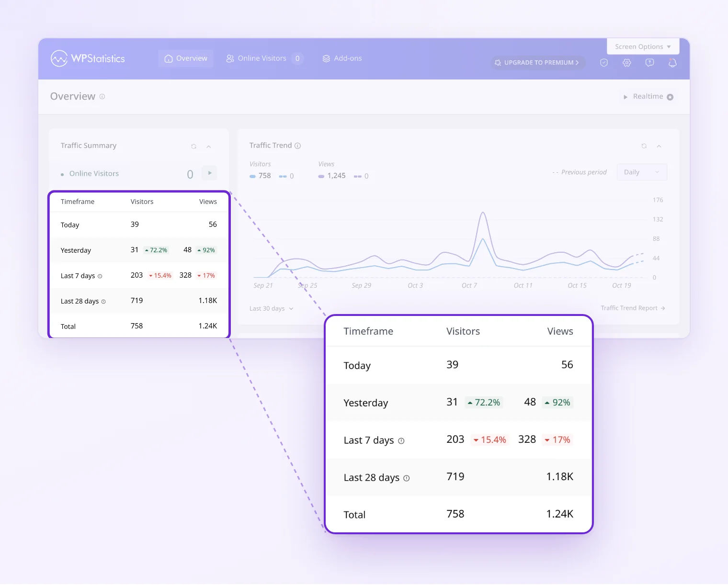Open the Daily interval dropdown
The image size is (728, 585).
click(x=642, y=172)
